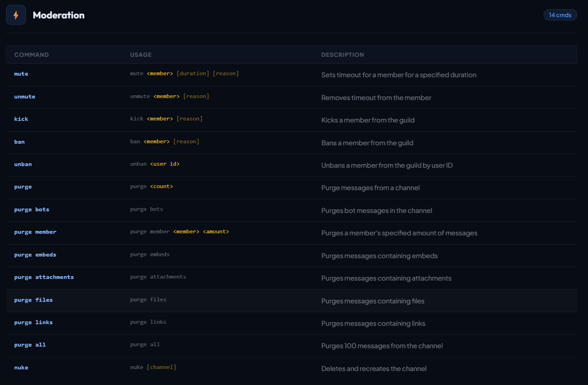The width and height of the screenshot is (588, 385).
Task: Select the nuke command name
Action: click(x=21, y=368)
